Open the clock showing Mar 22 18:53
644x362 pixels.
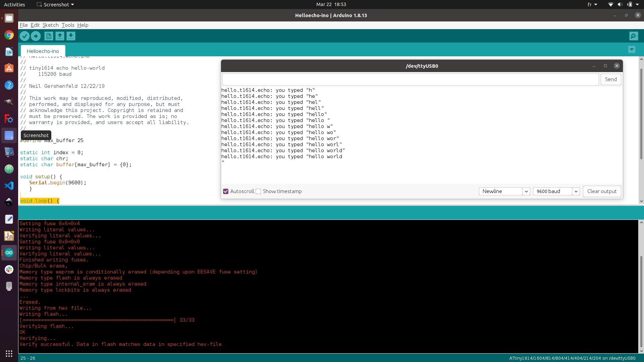tap(331, 5)
